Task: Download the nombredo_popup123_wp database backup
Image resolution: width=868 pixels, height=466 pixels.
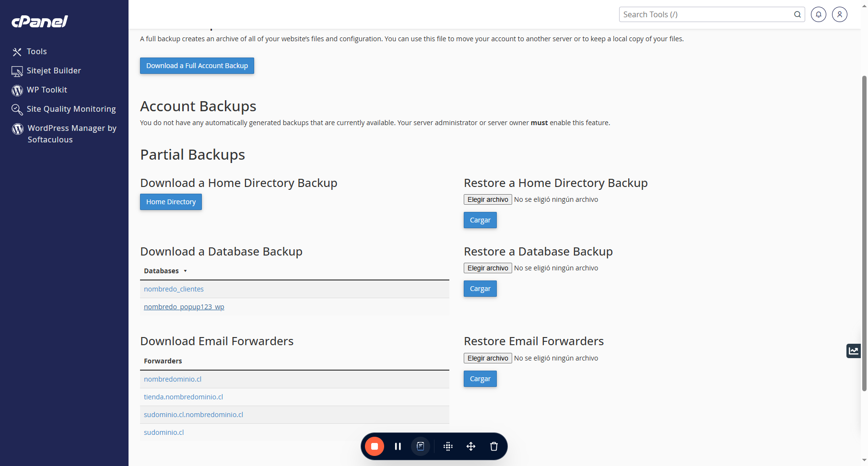Action: (184, 307)
